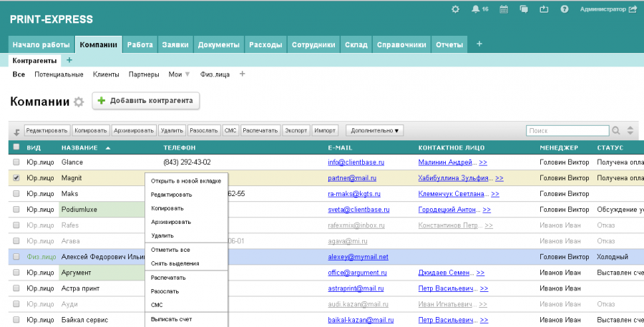The image size is (644, 327).
Task: Check the Glance row checkbox
Action: [x=16, y=162]
